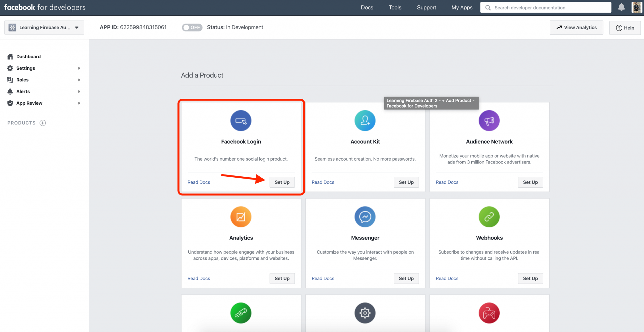Expand the Alerts submenu arrow
The height and width of the screenshot is (332, 644).
tap(79, 91)
